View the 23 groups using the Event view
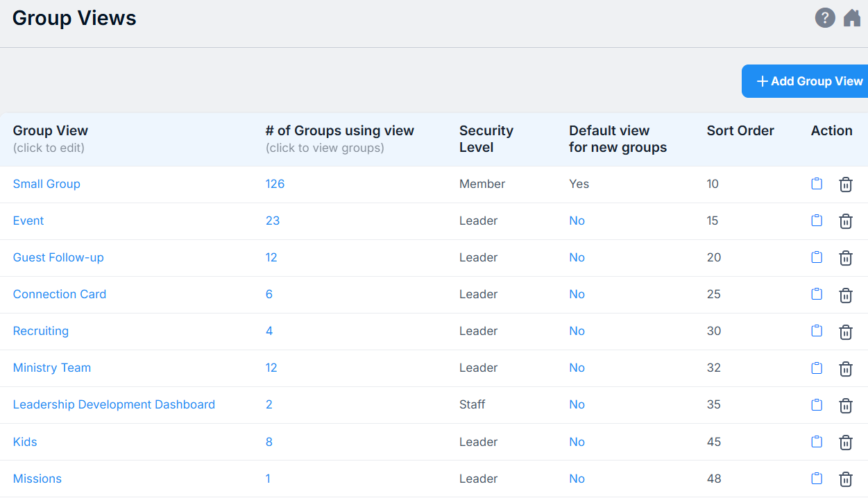Screen dimensions: 868x498 [273, 221]
